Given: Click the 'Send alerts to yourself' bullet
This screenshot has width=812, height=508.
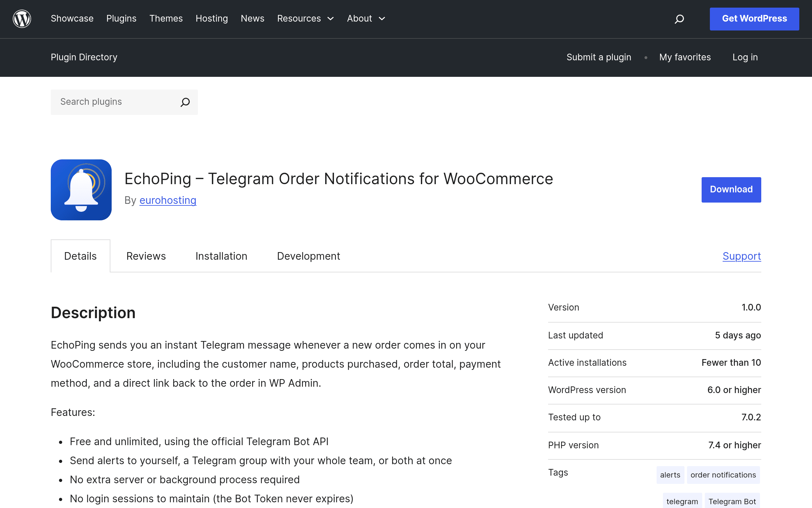Looking at the screenshot, I should (261, 461).
